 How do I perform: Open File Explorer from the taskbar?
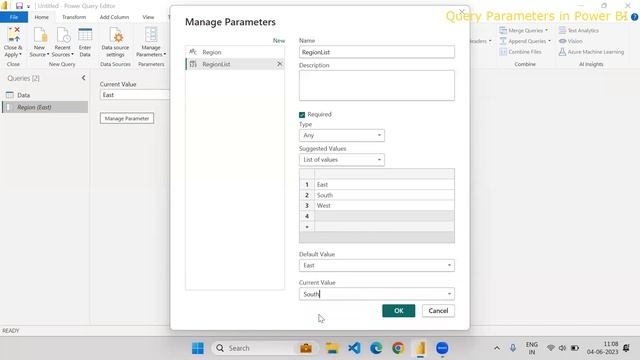pos(332,348)
